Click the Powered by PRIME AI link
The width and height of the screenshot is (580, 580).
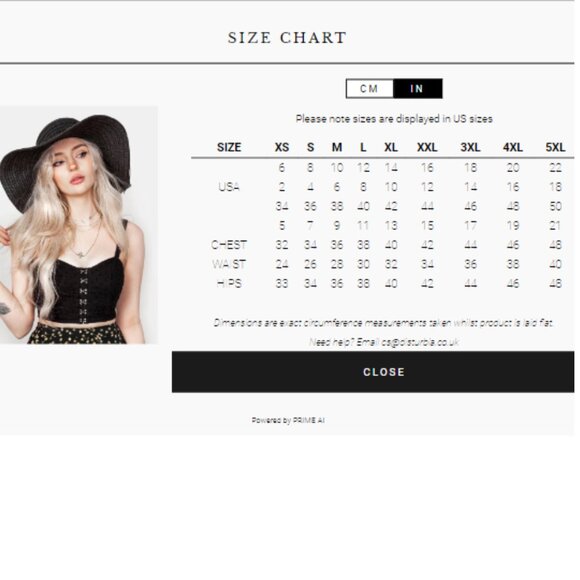click(288, 420)
